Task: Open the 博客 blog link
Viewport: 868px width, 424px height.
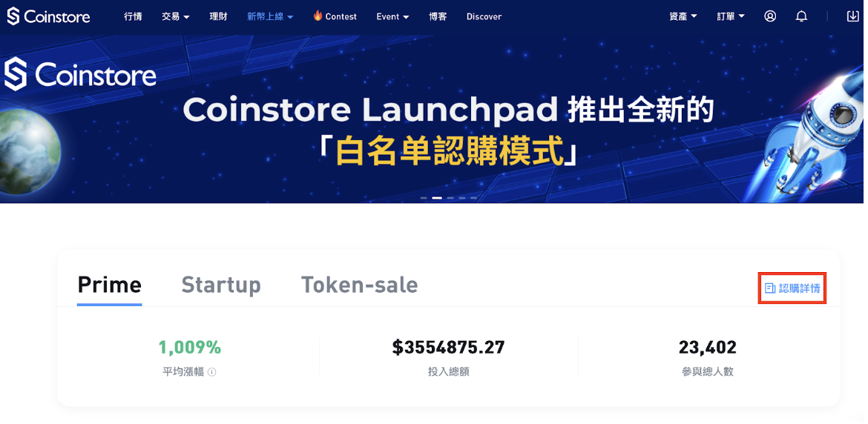Action: click(x=438, y=16)
